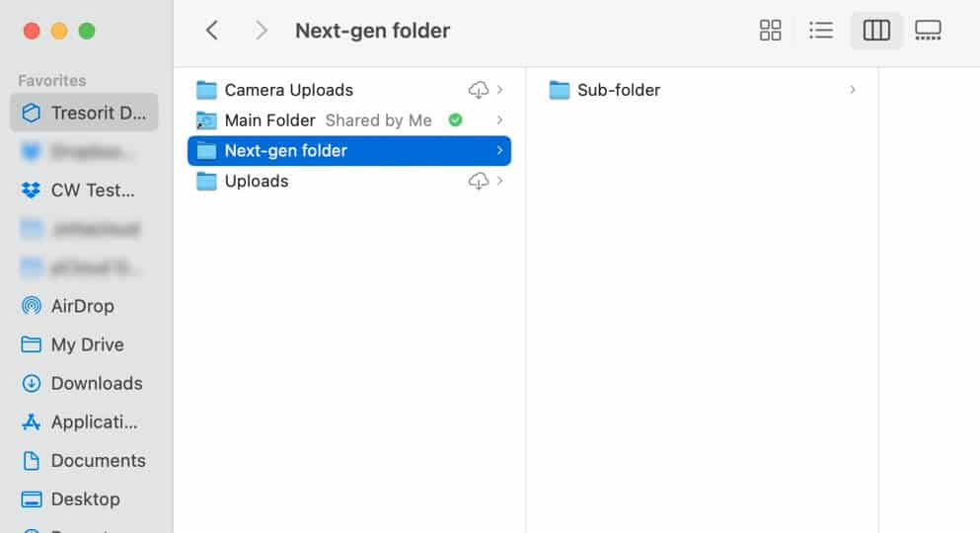Switch to gallery view
980x533 pixels.
coord(928,30)
